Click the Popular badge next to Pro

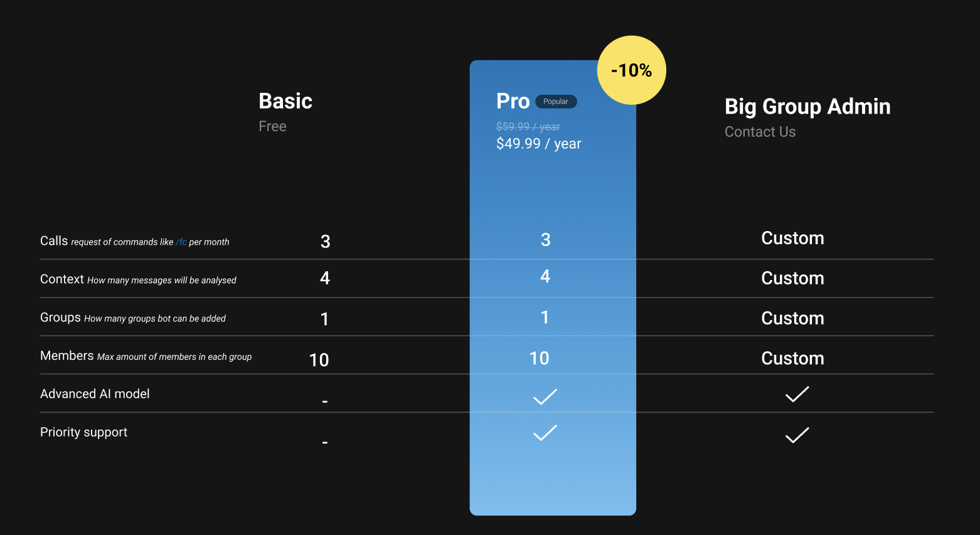pyautogui.click(x=556, y=102)
